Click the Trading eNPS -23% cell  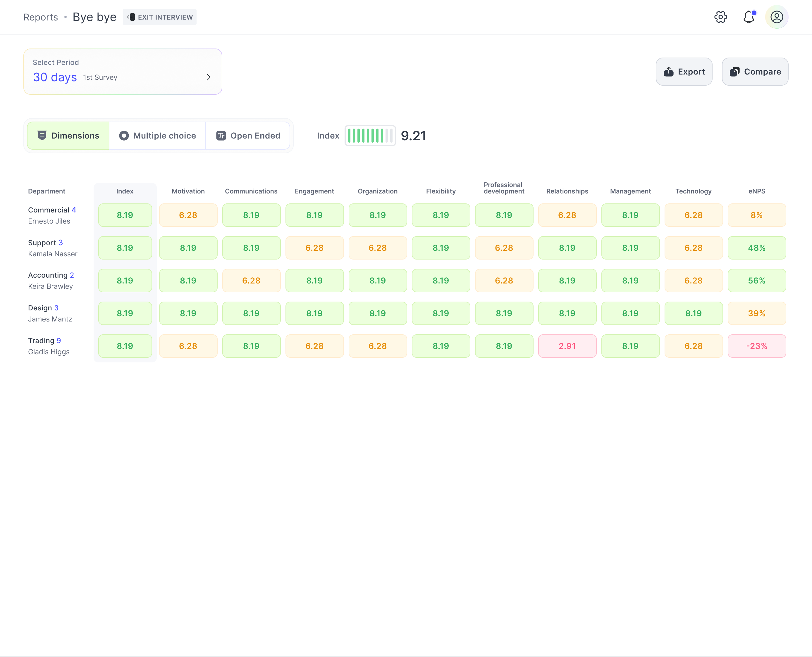756,346
